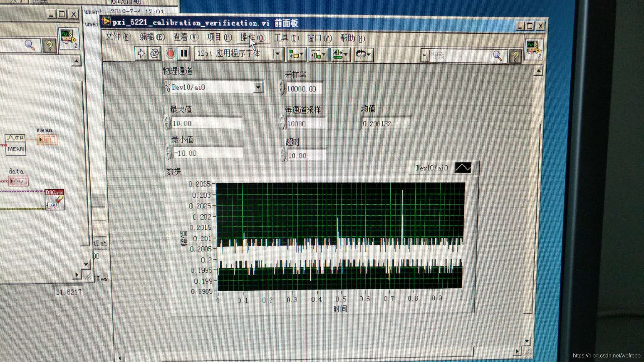
Task: Click the VI icon in the top-right corner
Action: tap(533, 49)
